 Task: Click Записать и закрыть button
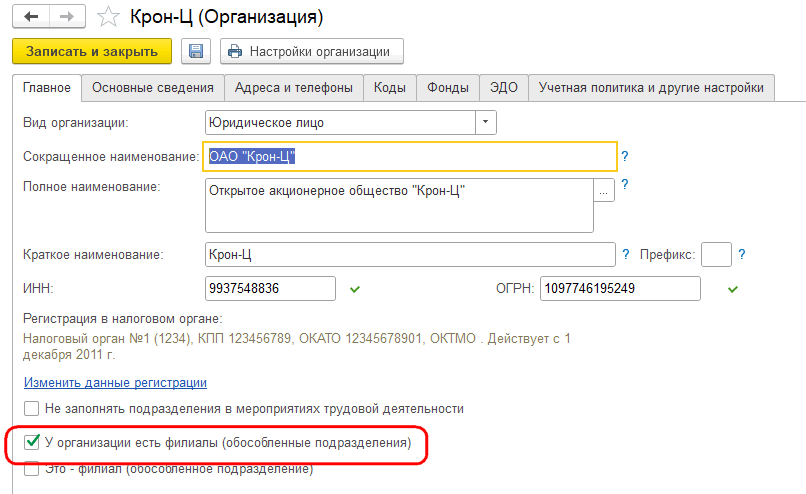click(x=92, y=51)
